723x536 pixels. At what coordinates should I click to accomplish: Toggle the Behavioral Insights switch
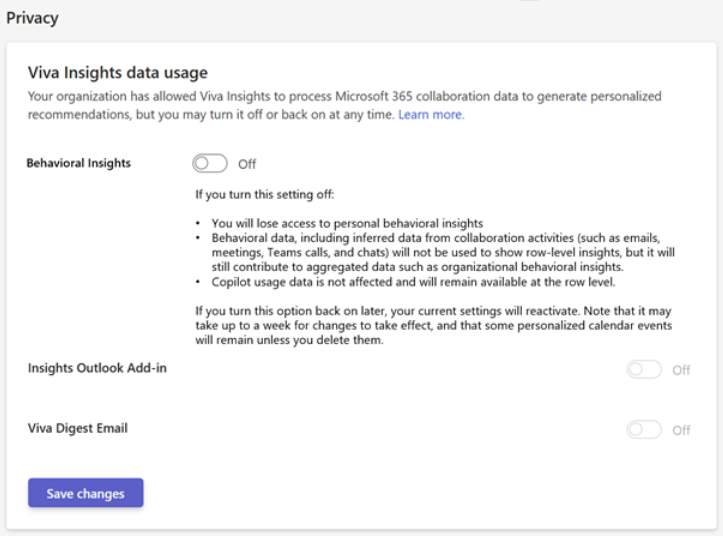point(210,164)
